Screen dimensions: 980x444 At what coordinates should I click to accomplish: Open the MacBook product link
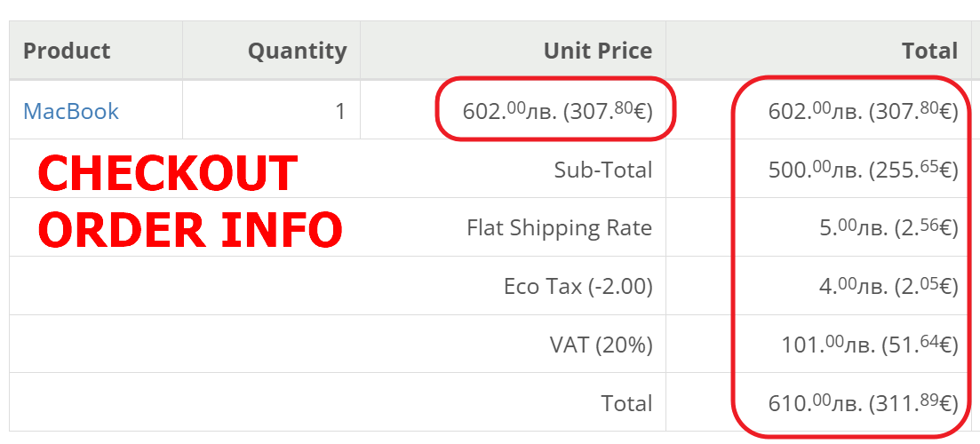click(x=71, y=111)
